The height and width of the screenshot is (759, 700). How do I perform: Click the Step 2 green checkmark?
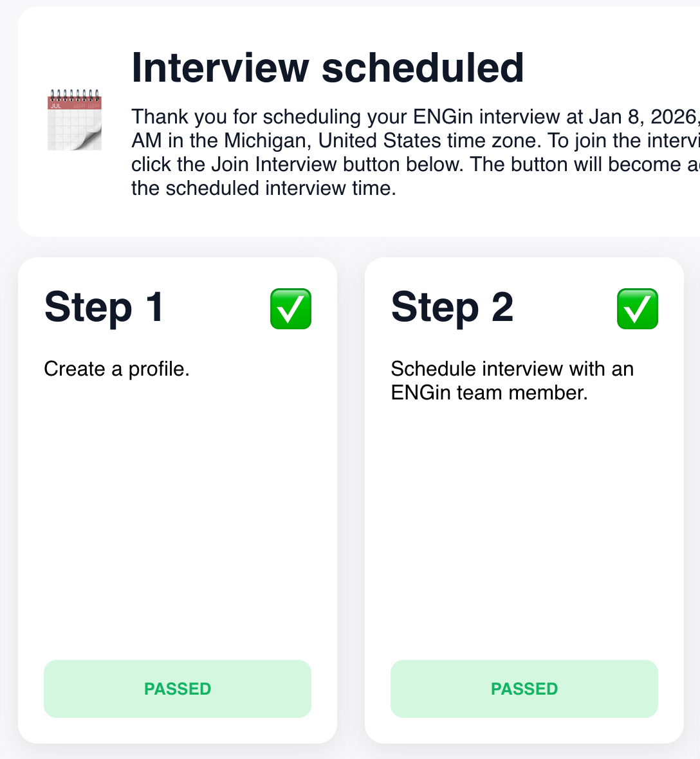click(638, 309)
